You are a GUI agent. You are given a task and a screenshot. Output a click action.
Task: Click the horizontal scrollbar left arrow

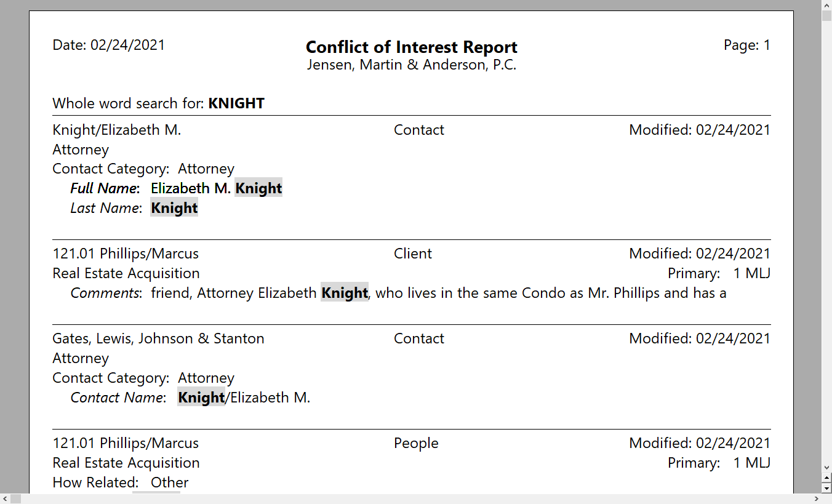[x=5, y=498]
